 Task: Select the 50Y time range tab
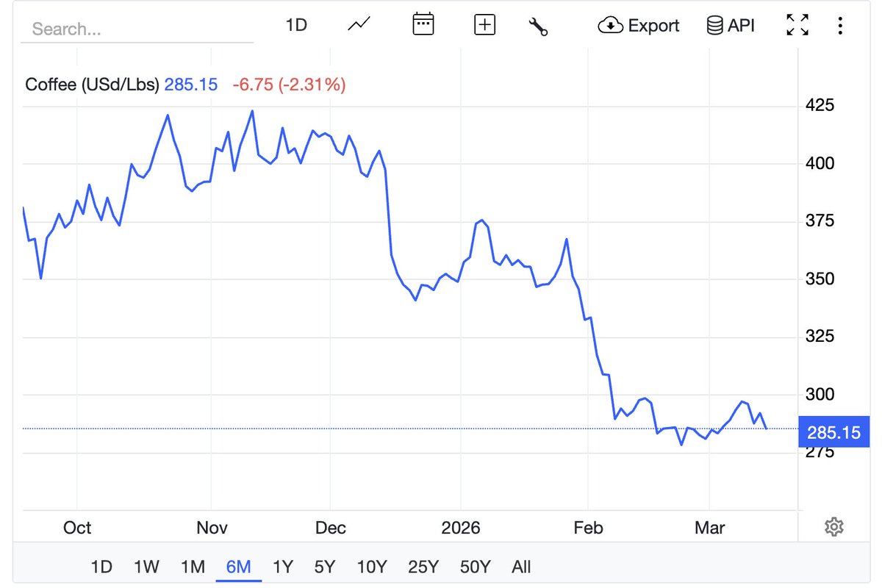click(475, 567)
